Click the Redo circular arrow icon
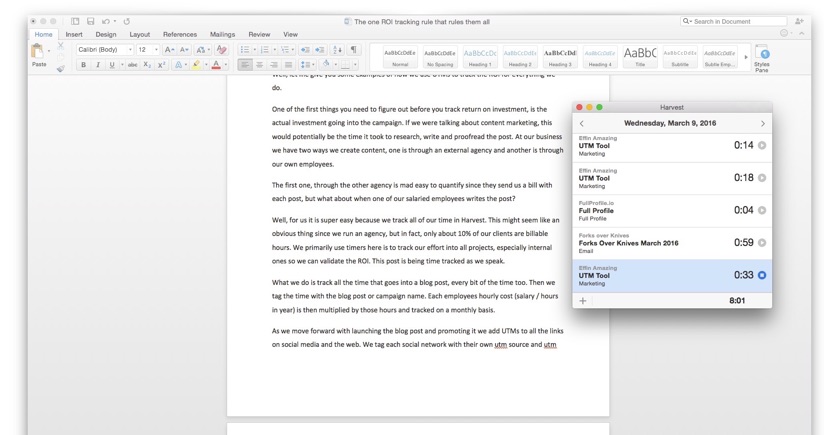 (x=127, y=22)
